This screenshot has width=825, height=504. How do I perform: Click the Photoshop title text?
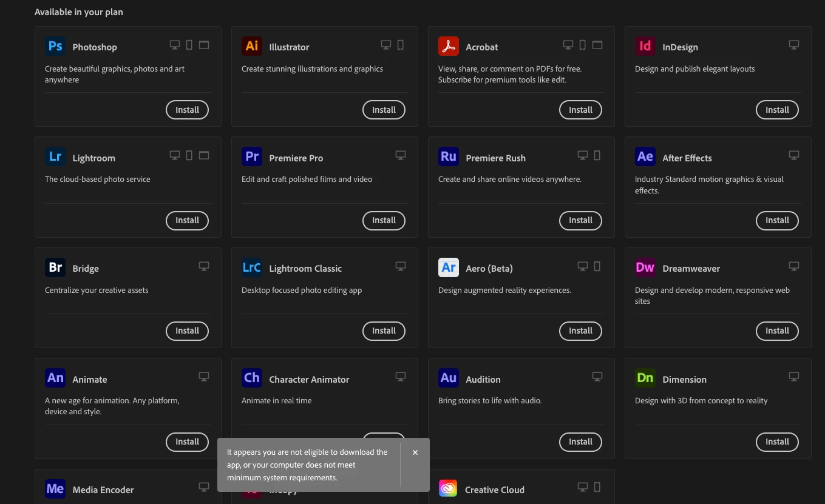95,47
